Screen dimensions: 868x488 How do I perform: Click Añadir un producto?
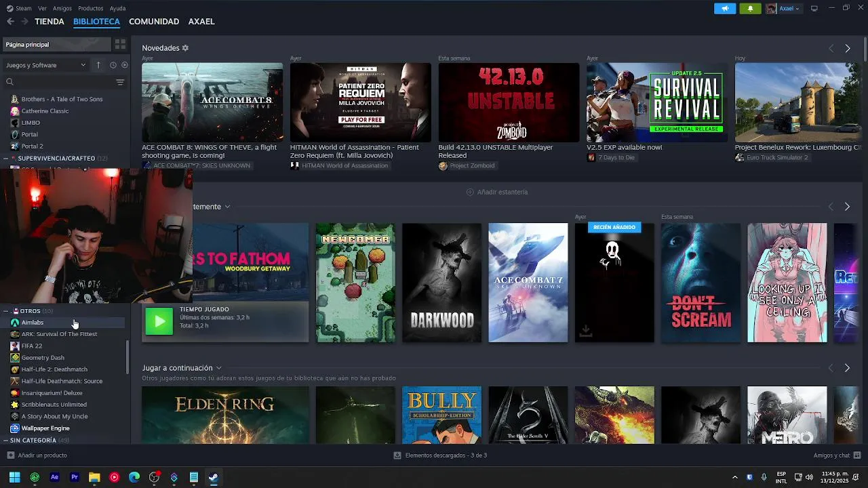pyautogui.click(x=37, y=455)
